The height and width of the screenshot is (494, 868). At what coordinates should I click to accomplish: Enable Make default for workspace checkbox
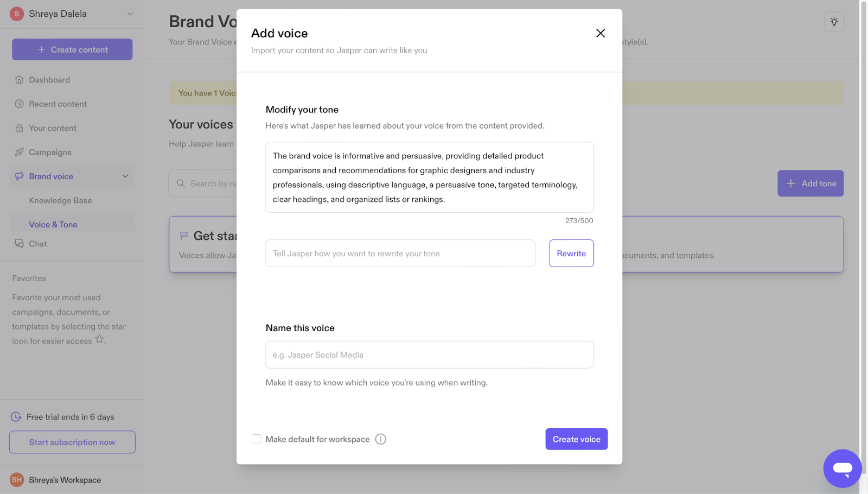click(x=257, y=439)
